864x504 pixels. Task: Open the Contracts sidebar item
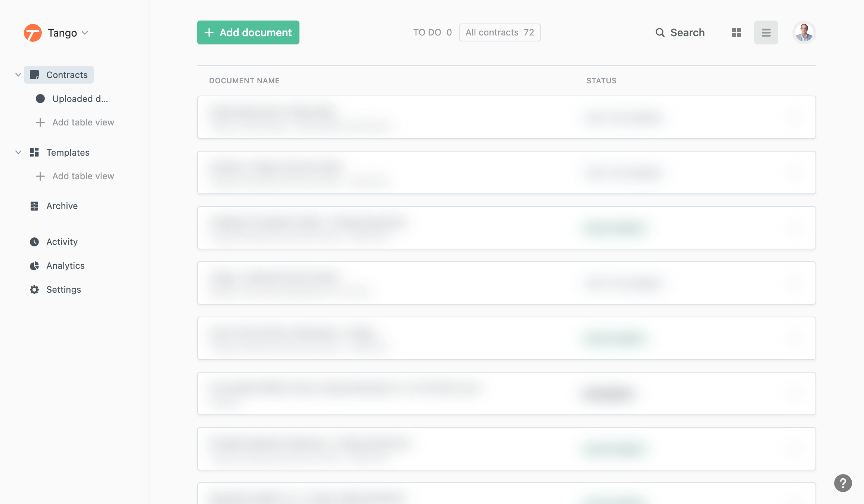(x=59, y=75)
